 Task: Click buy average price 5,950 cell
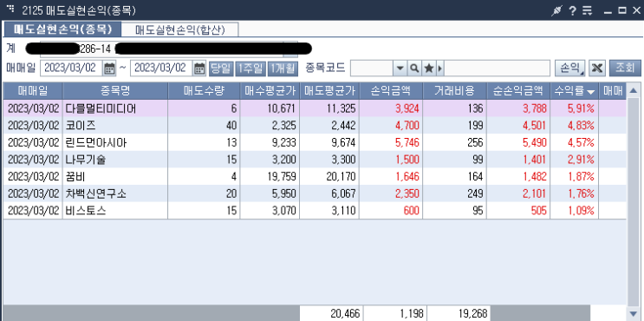click(x=270, y=193)
